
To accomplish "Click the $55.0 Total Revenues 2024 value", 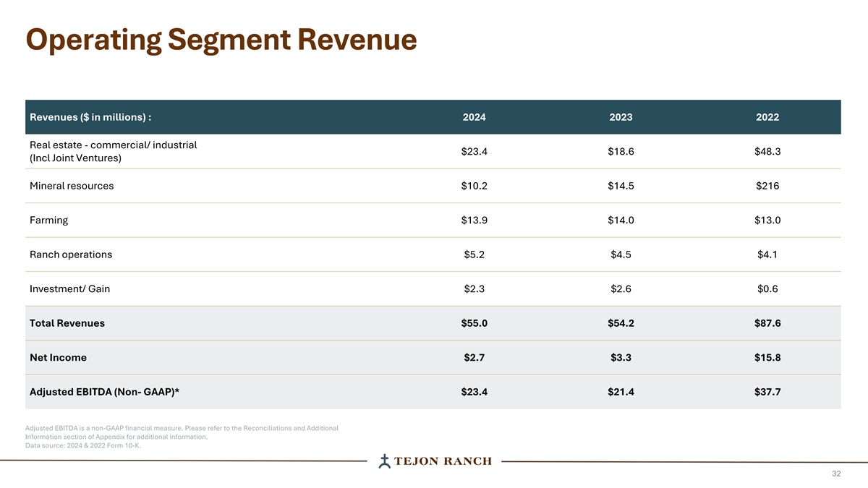I will click(474, 323).
